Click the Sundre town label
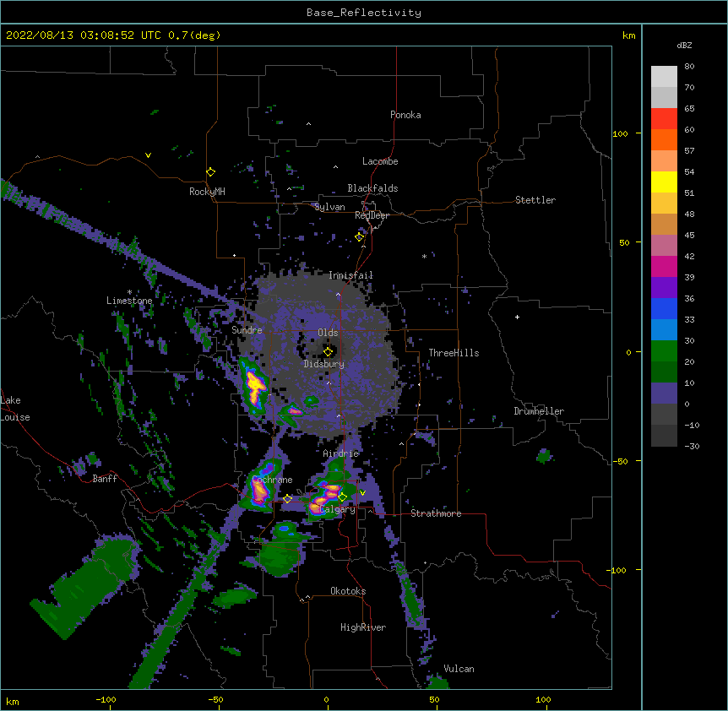 tap(247, 330)
